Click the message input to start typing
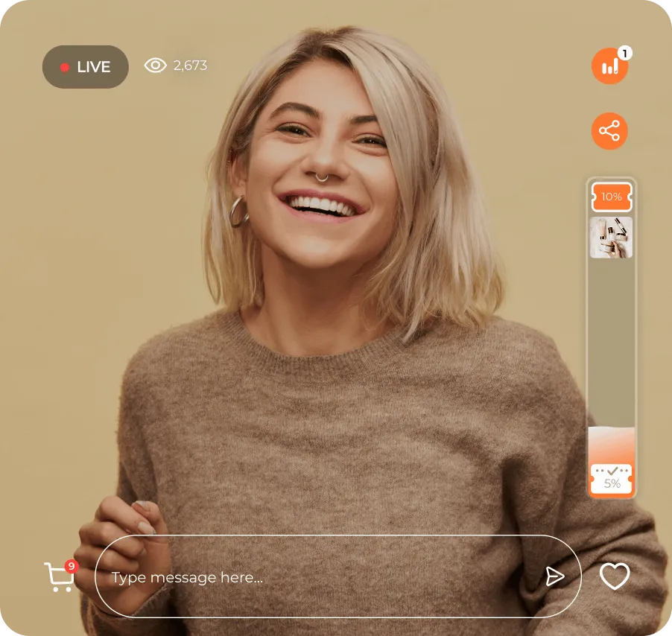 224,576
